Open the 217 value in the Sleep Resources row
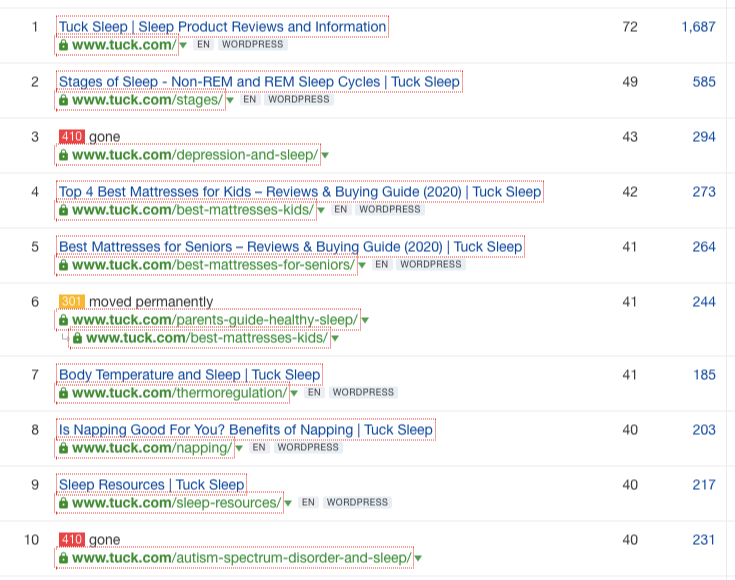Screen dimensions: 735x580 (704, 484)
